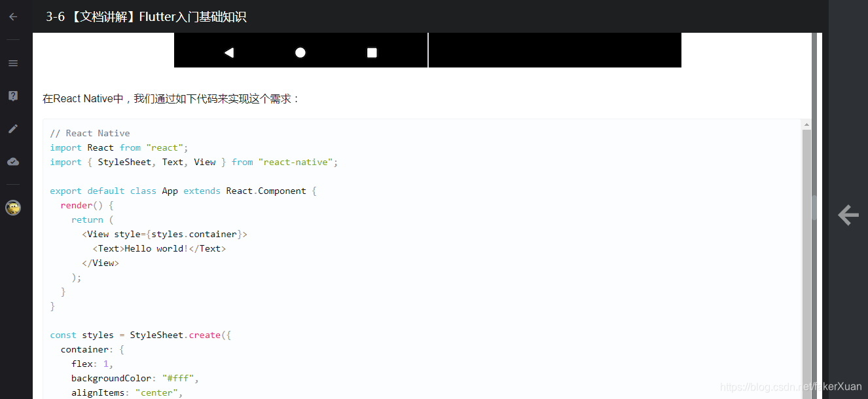Click the comment line '// React Native'

tap(90, 133)
